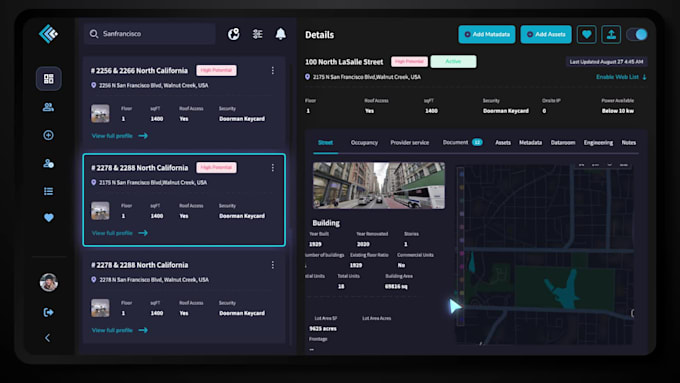Click the '9625 acres' lot area value
This screenshot has height=383, width=680.
click(x=323, y=329)
